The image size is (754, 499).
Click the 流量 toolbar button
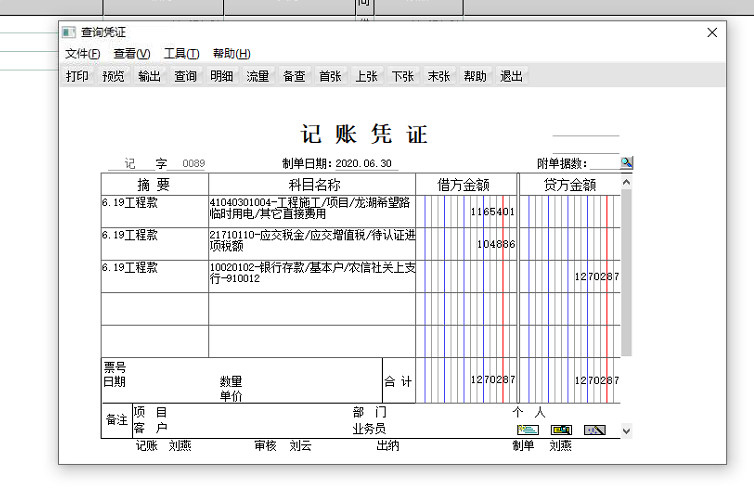(258, 76)
